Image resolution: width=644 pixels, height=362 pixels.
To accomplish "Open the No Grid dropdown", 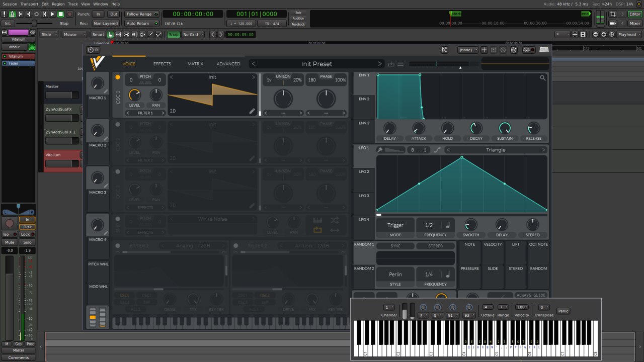I will [194, 35].
